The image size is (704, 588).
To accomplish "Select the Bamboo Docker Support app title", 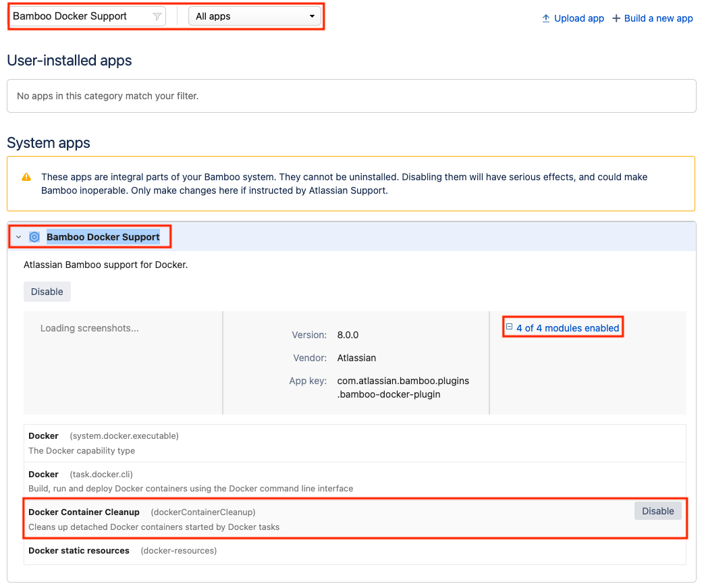I will (103, 237).
